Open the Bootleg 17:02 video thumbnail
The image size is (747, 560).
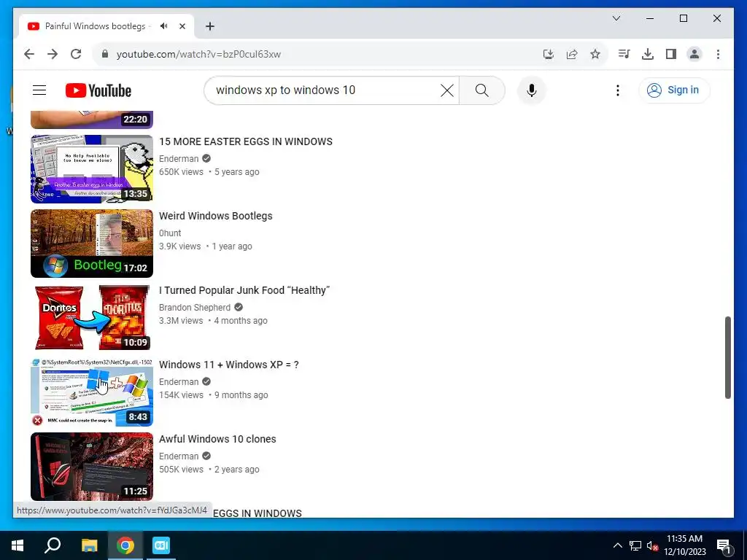pos(91,244)
